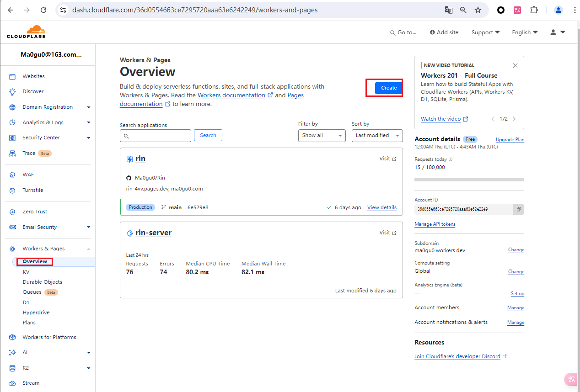
Task: Click the Cloudflare logo
Action: (26, 32)
